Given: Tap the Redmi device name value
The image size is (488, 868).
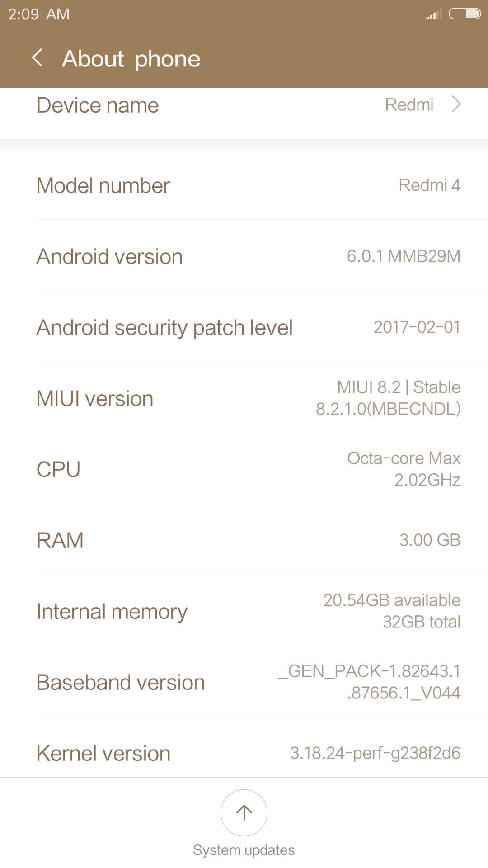Looking at the screenshot, I should (x=409, y=105).
